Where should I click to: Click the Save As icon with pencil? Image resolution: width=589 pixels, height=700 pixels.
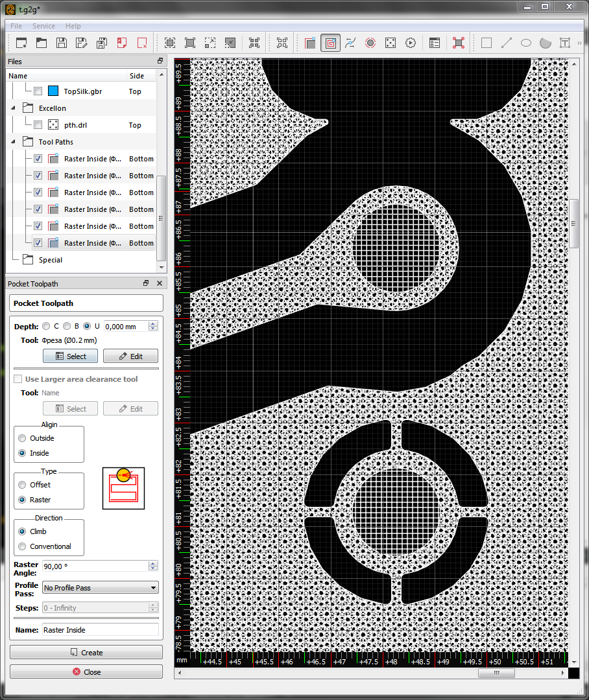82,43
